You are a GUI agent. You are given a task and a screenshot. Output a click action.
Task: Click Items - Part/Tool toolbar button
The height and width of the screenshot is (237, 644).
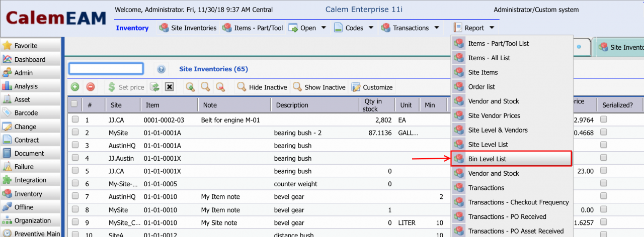coord(253,28)
